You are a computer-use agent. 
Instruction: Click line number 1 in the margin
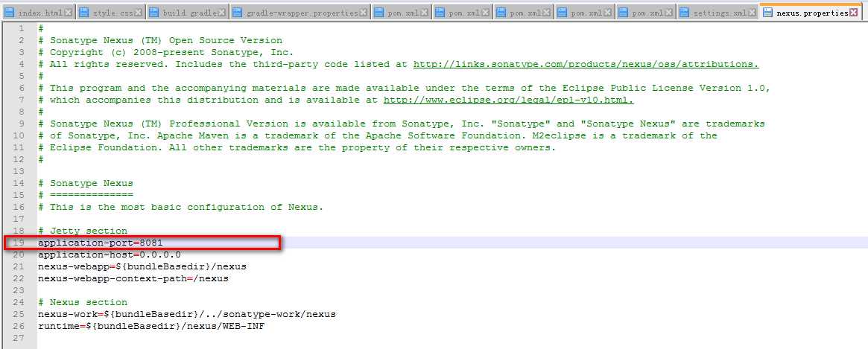tap(21, 28)
